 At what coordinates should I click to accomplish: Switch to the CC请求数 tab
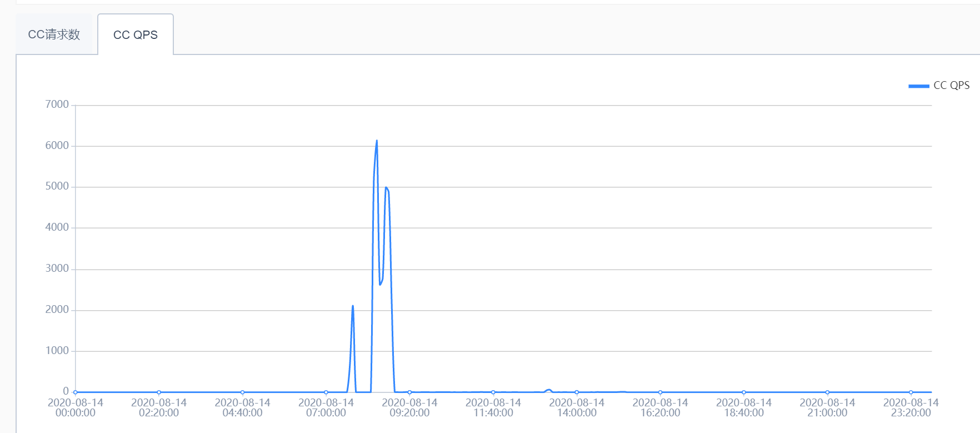point(54,34)
